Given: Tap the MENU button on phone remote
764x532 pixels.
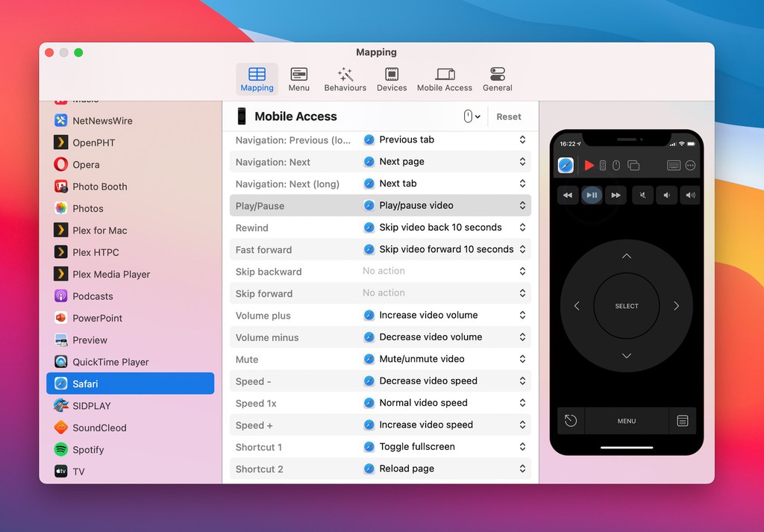Looking at the screenshot, I should [x=627, y=421].
